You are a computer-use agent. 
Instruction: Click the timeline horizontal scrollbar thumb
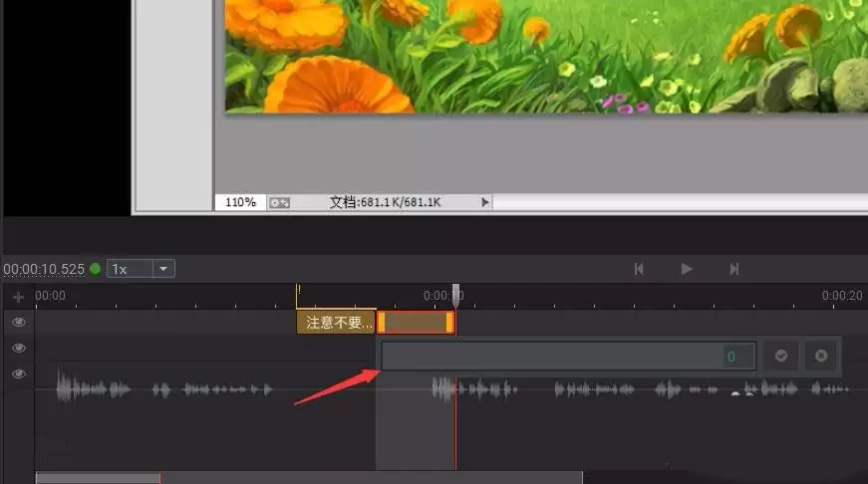(x=98, y=478)
